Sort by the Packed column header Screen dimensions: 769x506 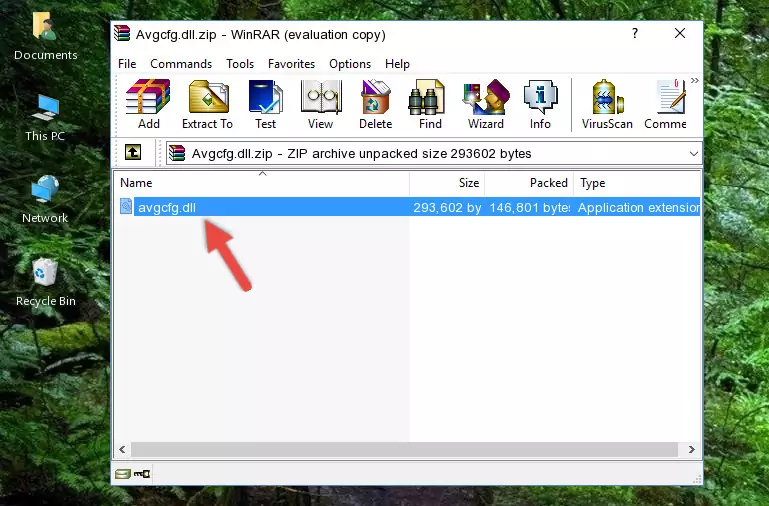(529, 183)
